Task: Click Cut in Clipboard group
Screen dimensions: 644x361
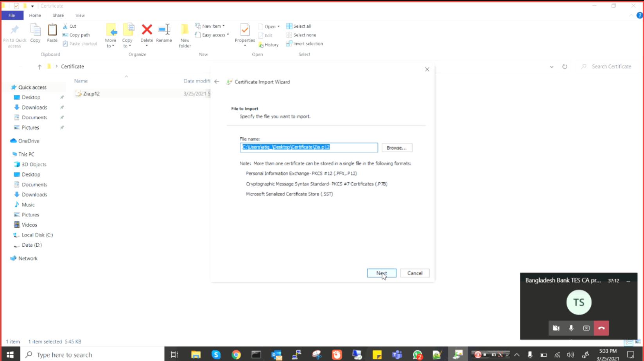Action: 70,26
